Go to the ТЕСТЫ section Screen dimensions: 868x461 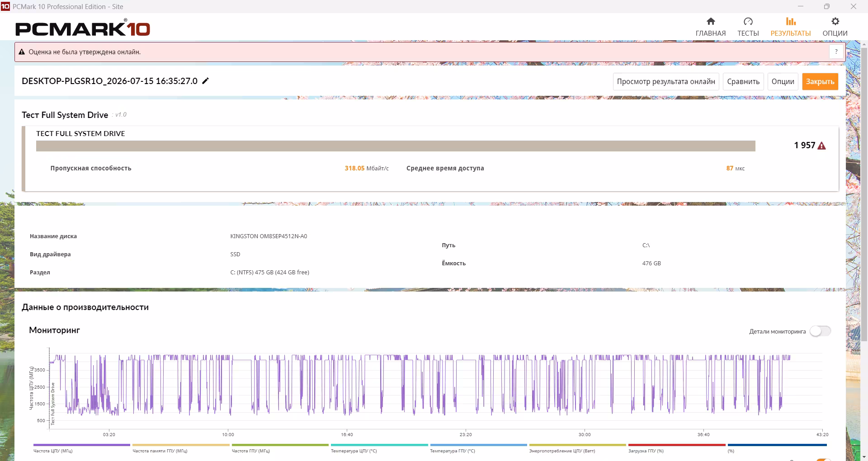point(748,27)
